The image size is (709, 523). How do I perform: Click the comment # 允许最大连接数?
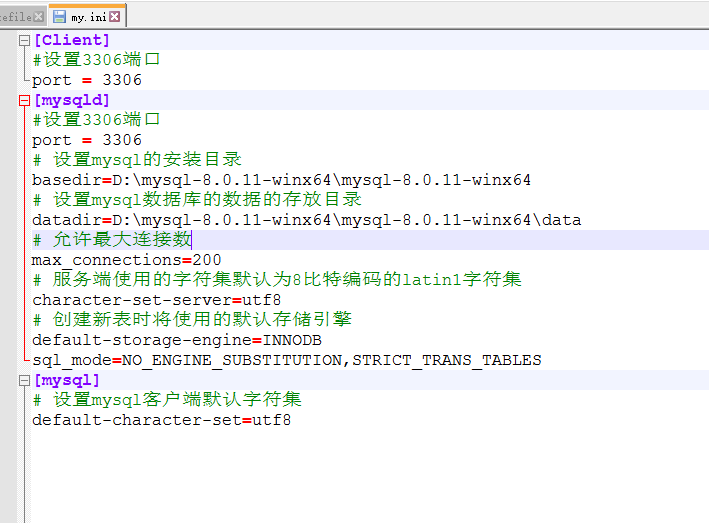(112, 240)
